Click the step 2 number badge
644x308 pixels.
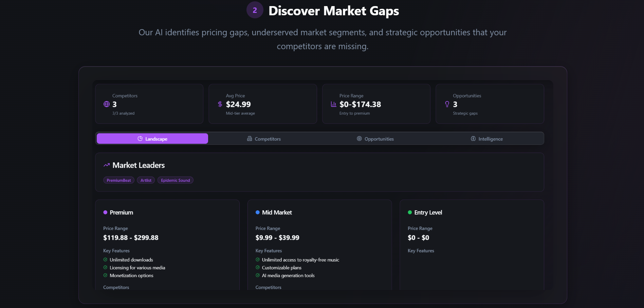tap(255, 10)
